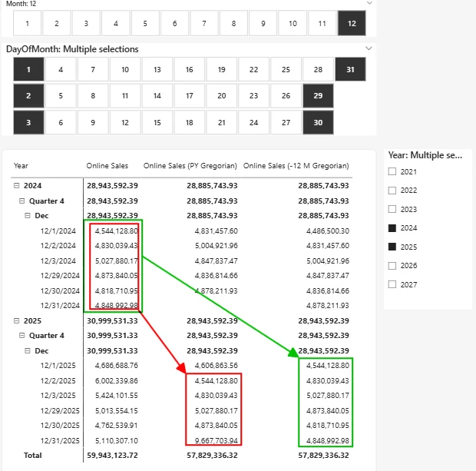The width and height of the screenshot is (476, 471).
Task: Select day 15 in DayOfMonth slicer
Action: [x=157, y=123]
